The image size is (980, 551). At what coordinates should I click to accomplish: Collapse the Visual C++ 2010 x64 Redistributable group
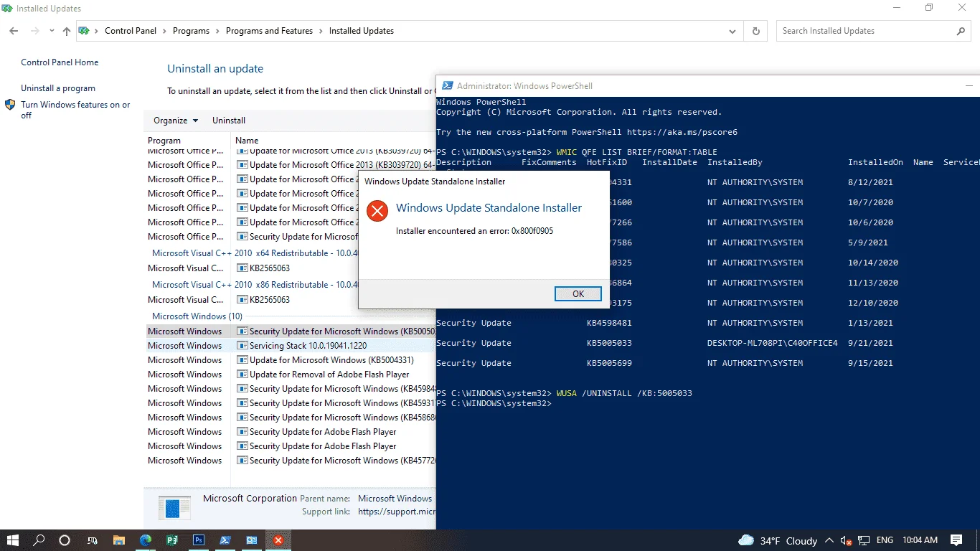coord(255,253)
